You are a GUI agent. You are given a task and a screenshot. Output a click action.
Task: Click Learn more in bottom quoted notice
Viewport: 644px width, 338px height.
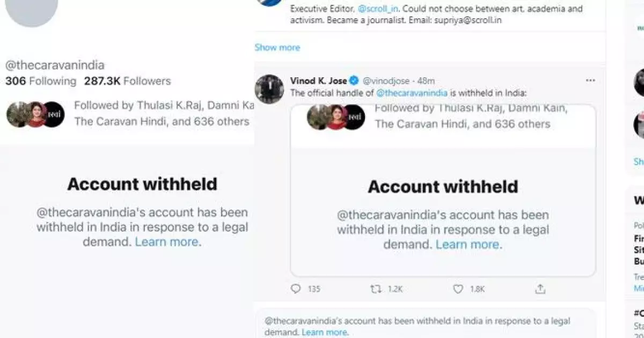[324, 332]
